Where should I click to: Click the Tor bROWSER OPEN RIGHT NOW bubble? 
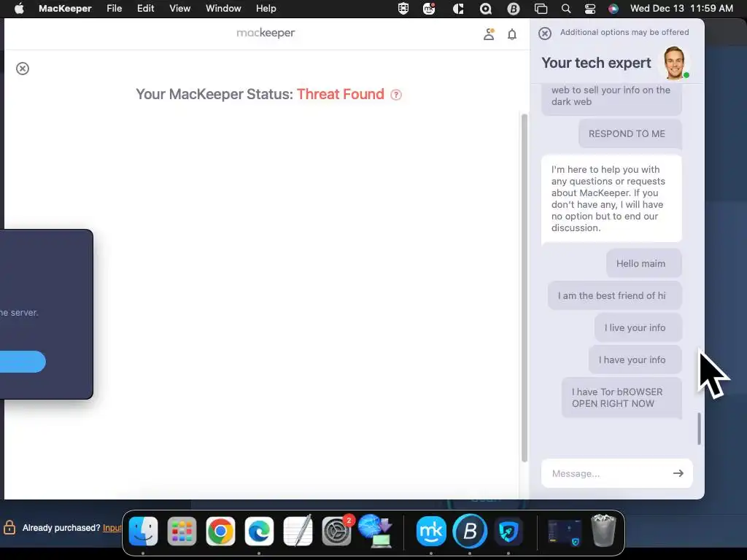point(622,397)
